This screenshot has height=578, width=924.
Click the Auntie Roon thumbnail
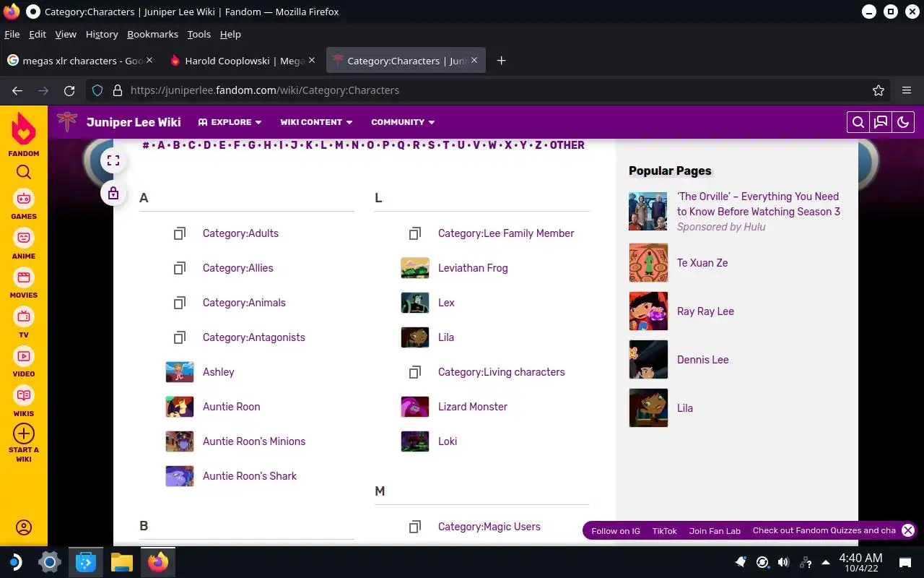coord(180,407)
